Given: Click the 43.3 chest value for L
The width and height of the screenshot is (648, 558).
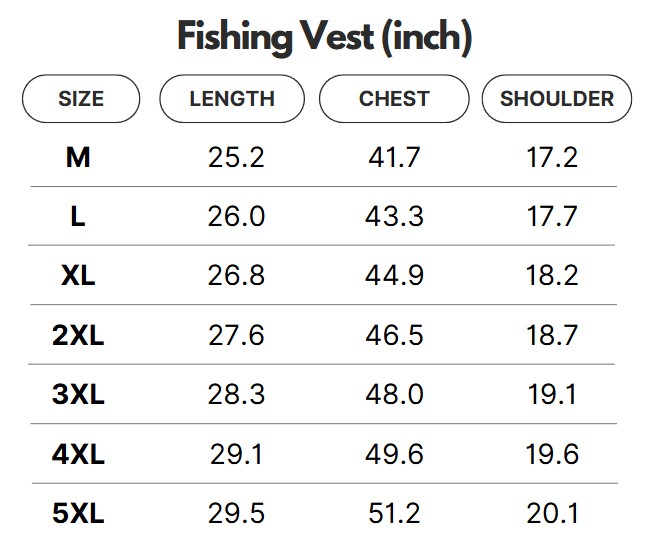Looking at the screenshot, I should (394, 216).
